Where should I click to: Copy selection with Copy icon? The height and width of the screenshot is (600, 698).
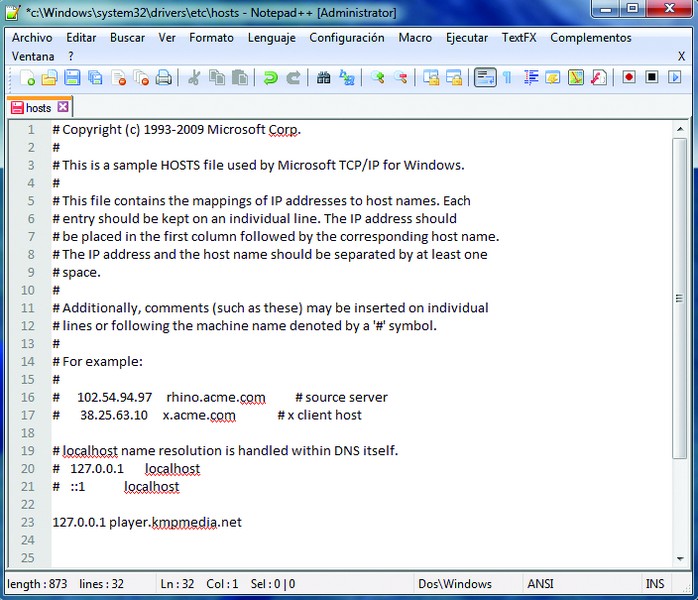click(x=217, y=78)
